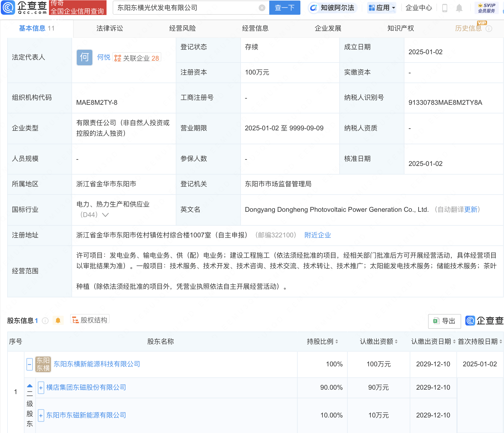Expand 东阳市东磁新能源有限公司 row

tap(41, 415)
